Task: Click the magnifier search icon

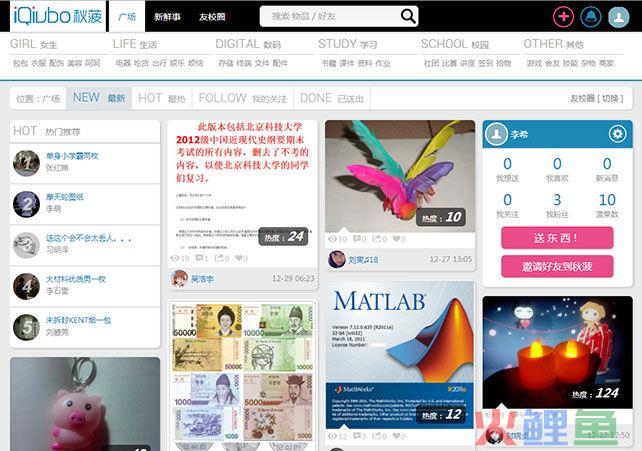Action: click(x=408, y=16)
